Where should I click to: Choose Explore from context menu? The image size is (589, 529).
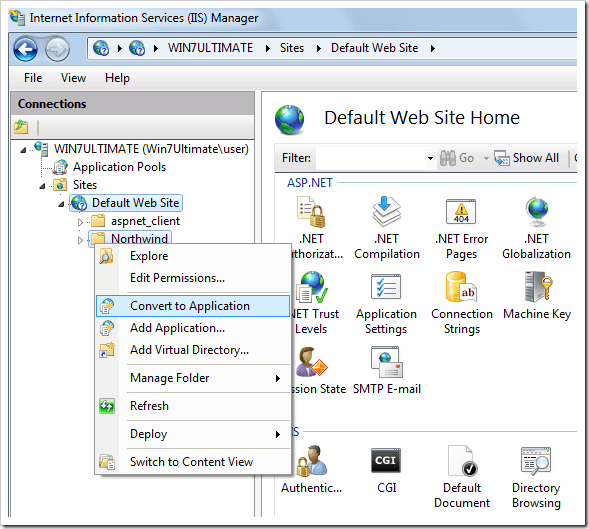tap(193, 256)
